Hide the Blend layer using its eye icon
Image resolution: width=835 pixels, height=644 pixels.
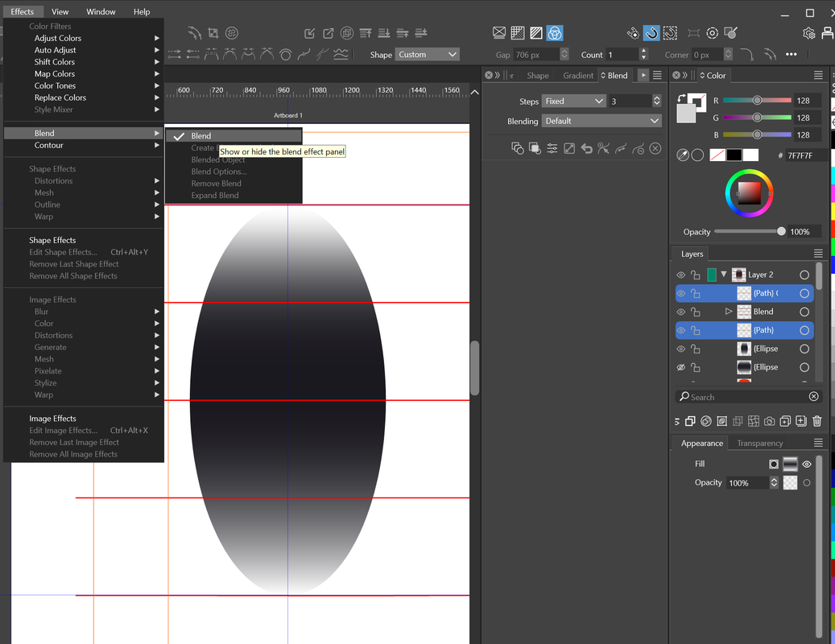[681, 312]
